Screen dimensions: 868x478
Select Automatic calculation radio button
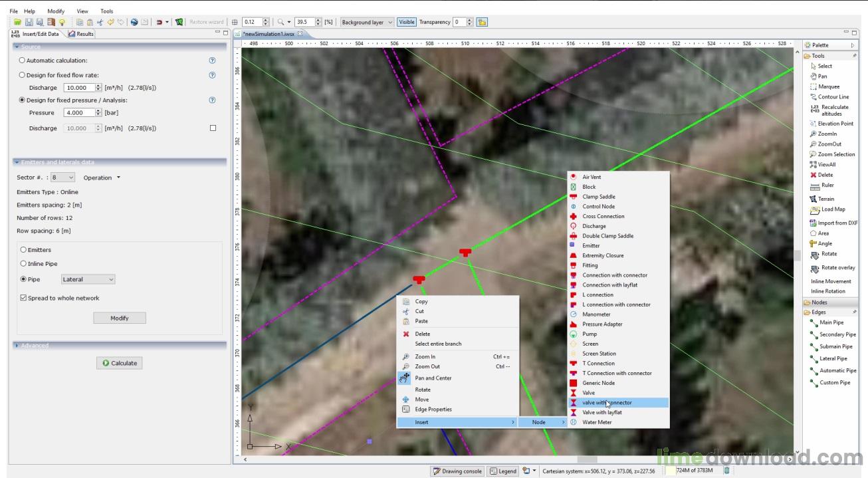click(x=22, y=60)
